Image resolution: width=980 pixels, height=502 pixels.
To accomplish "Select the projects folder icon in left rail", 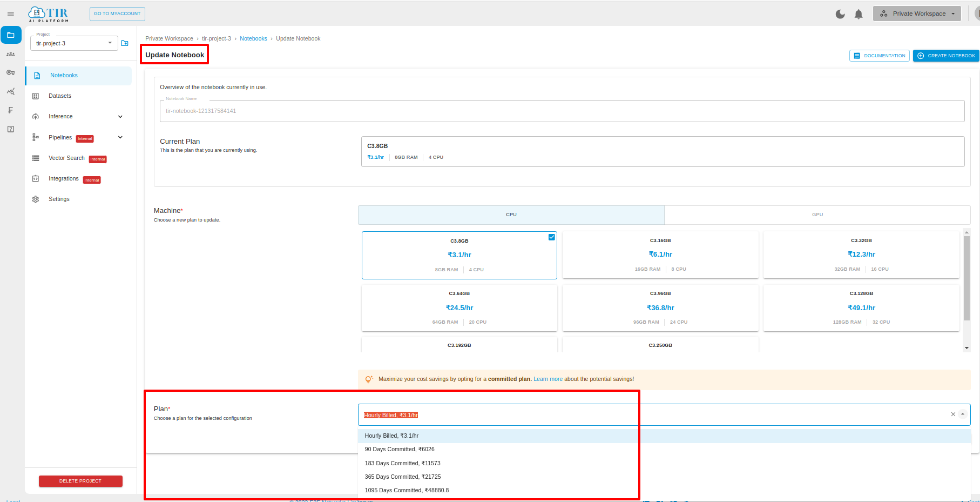I will (11, 35).
